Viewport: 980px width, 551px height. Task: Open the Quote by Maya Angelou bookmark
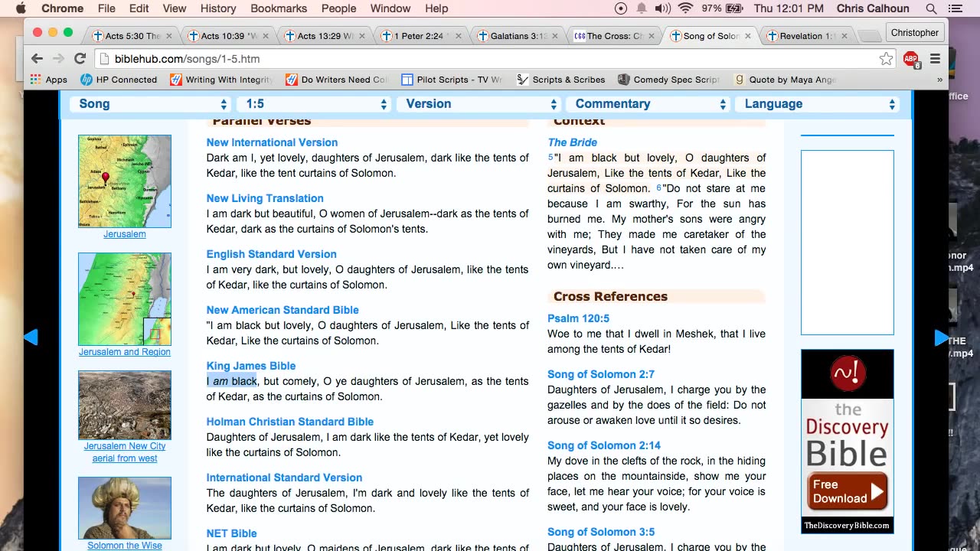pos(785,80)
